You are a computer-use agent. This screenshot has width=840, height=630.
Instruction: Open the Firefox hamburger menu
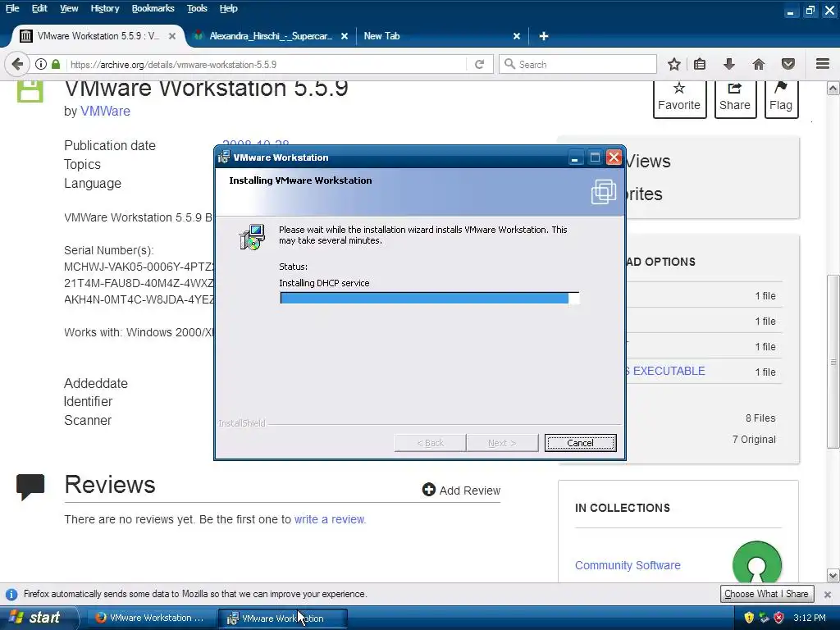tap(823, 64)
